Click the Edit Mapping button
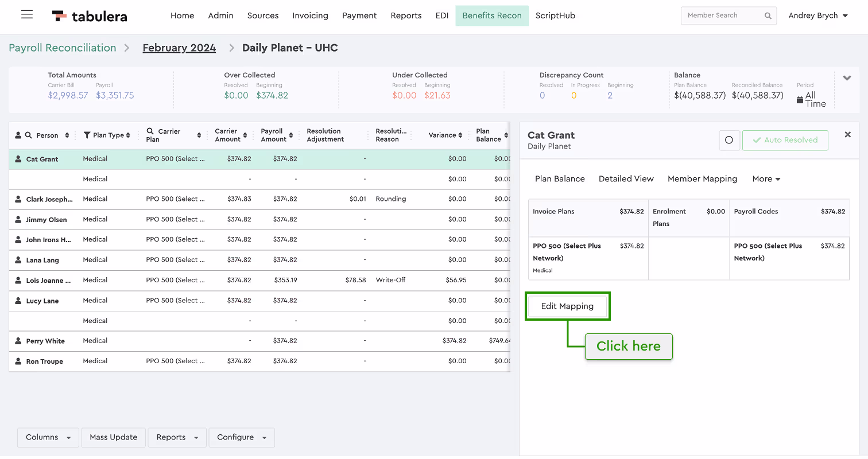 coord(567,306)
